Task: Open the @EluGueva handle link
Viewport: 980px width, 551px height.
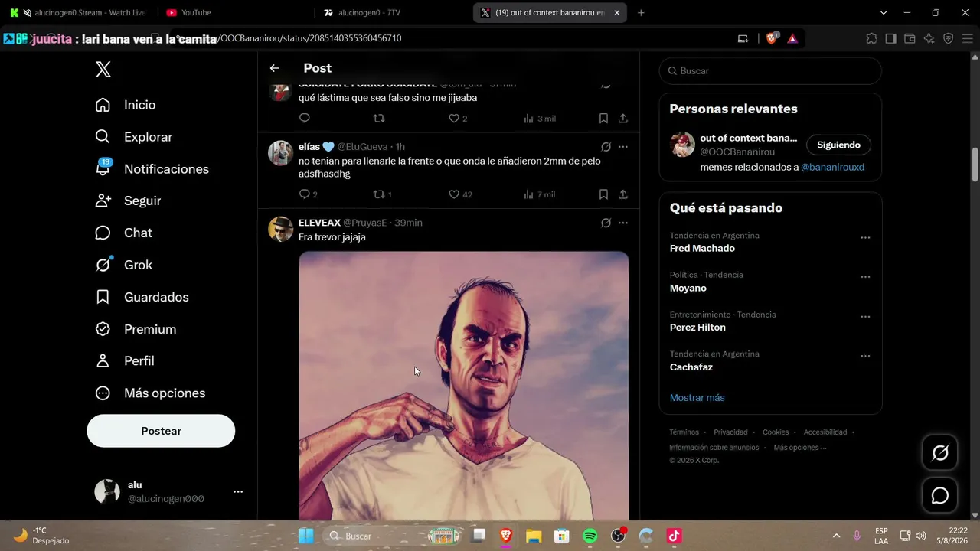Action: 363,146
